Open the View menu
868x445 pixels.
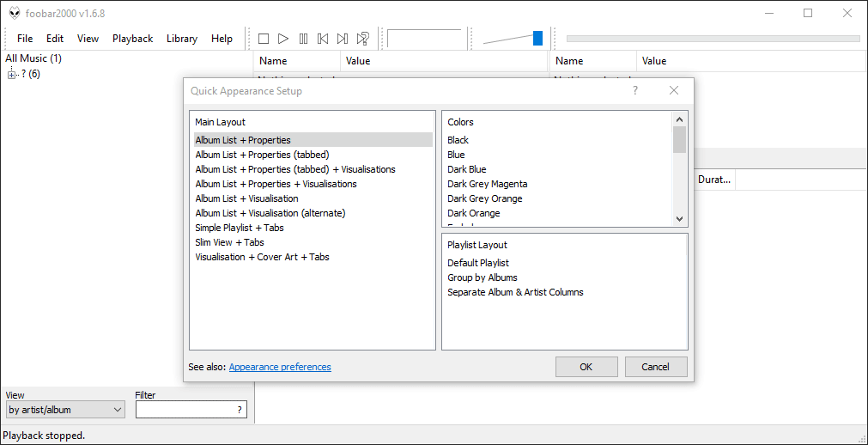(x=88, y=39)
